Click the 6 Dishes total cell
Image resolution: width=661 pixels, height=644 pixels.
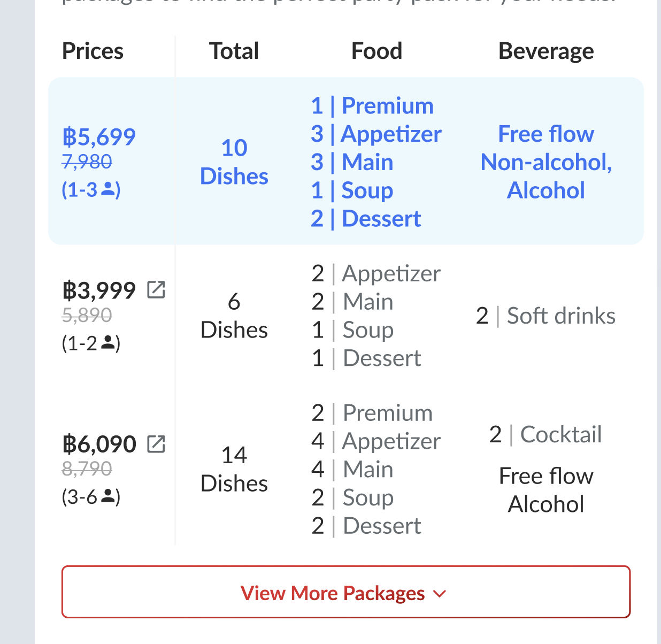coord(234,316)
